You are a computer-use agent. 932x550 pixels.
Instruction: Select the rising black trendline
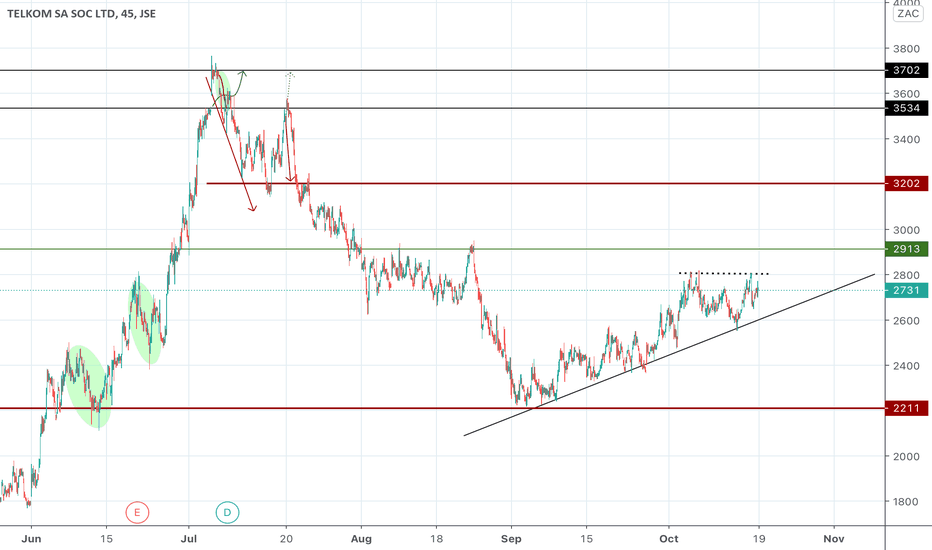(x=669, y=355)
